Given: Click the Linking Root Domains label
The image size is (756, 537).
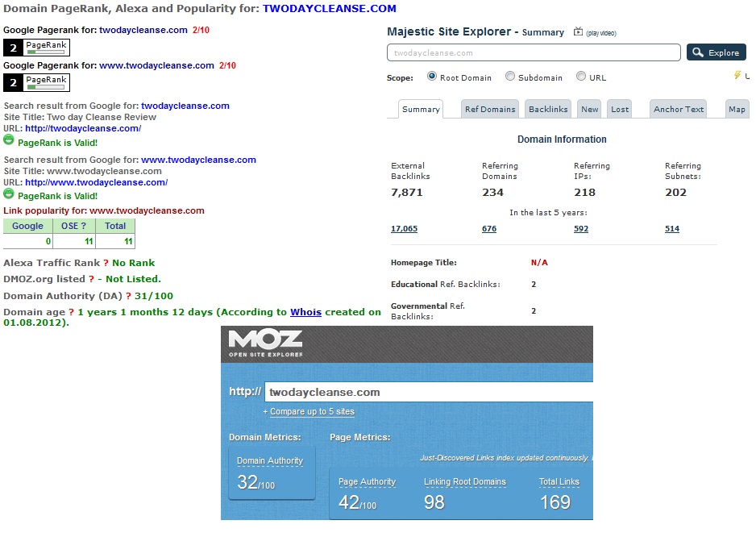Looking at the screenshot, I should 465,481.
